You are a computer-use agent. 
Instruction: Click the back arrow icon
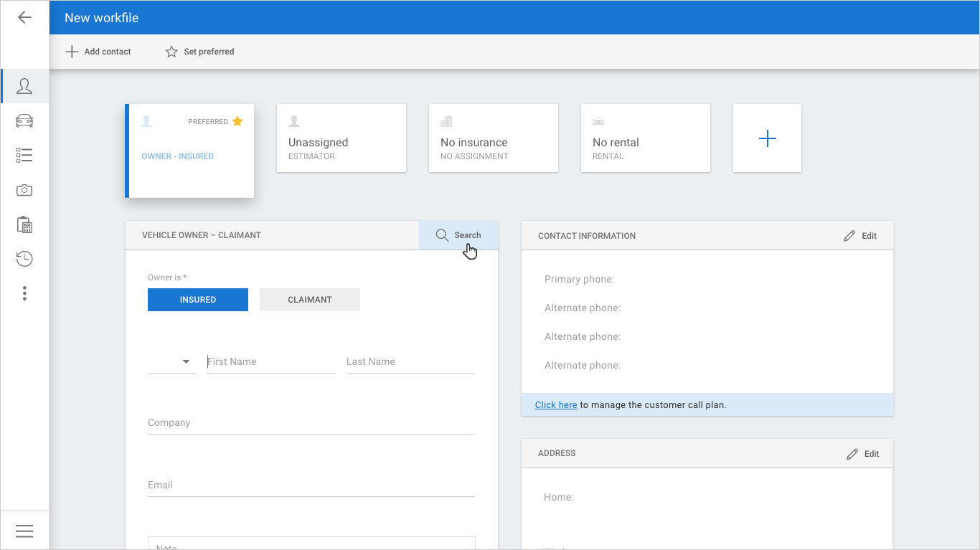(x=24, y=17)
